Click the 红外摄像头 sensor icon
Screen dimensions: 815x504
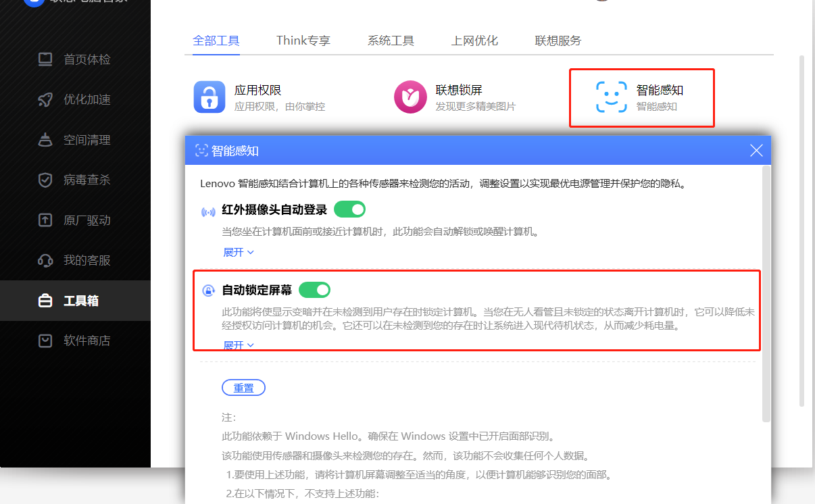[208, 211]
